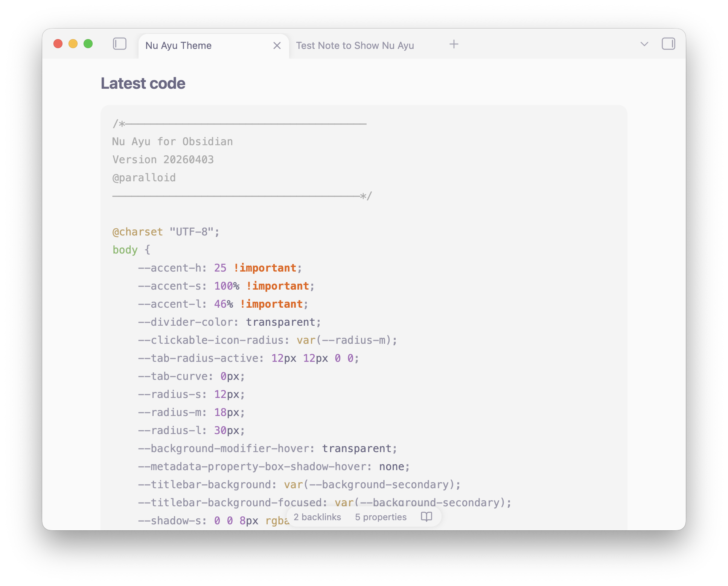
Task: Click the --accent-l: 46% line
Action: click(223, 304)
